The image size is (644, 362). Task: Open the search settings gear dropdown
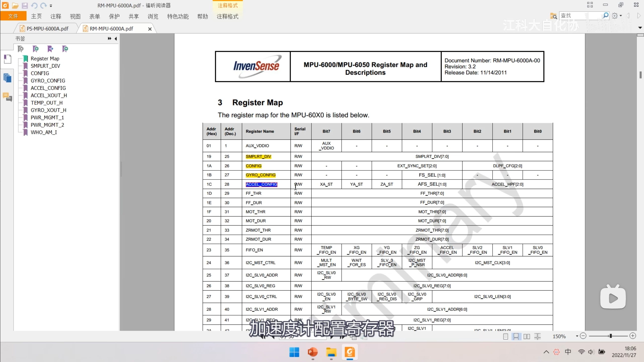click(x=617, y=16)
